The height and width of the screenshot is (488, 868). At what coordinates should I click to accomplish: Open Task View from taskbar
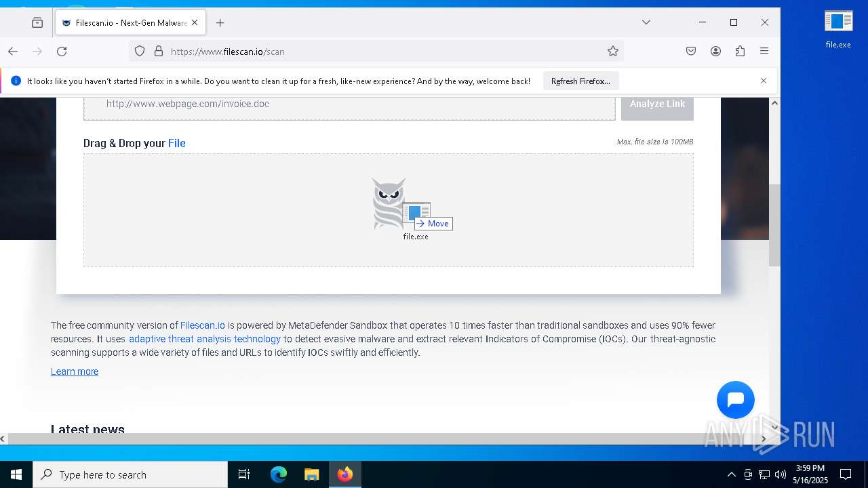tap(244, 474)
